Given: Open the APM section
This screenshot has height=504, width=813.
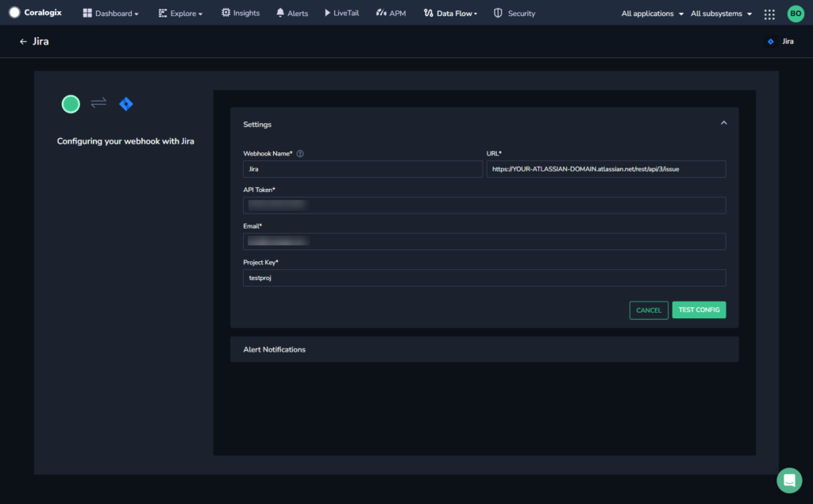Looking at the screenshot, I should pyautogui.click(x=391, y=13).
